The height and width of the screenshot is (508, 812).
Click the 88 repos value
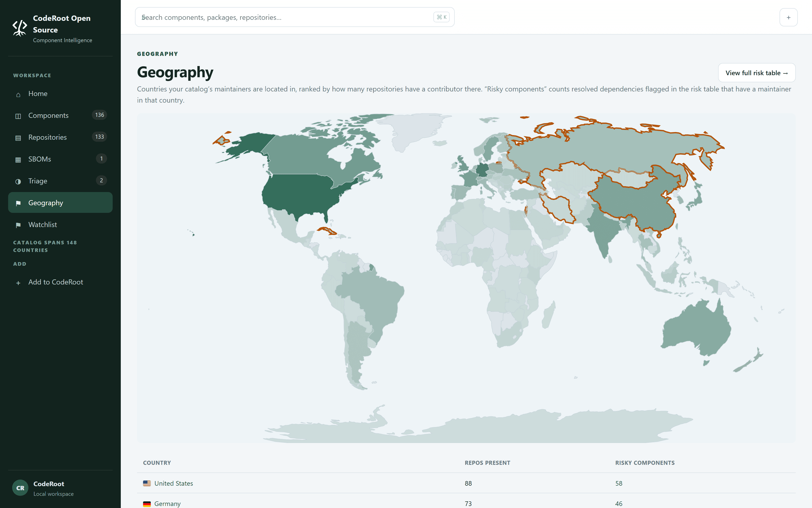coord(468,483)
